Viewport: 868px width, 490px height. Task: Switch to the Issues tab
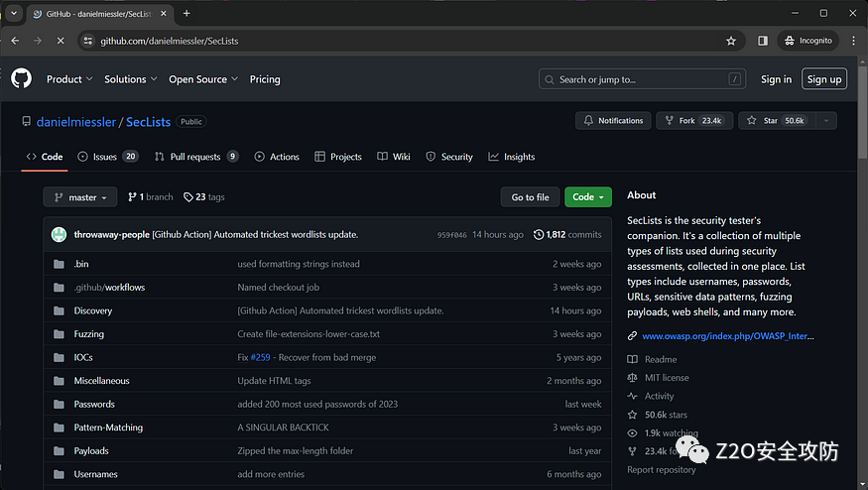(108, 157)
